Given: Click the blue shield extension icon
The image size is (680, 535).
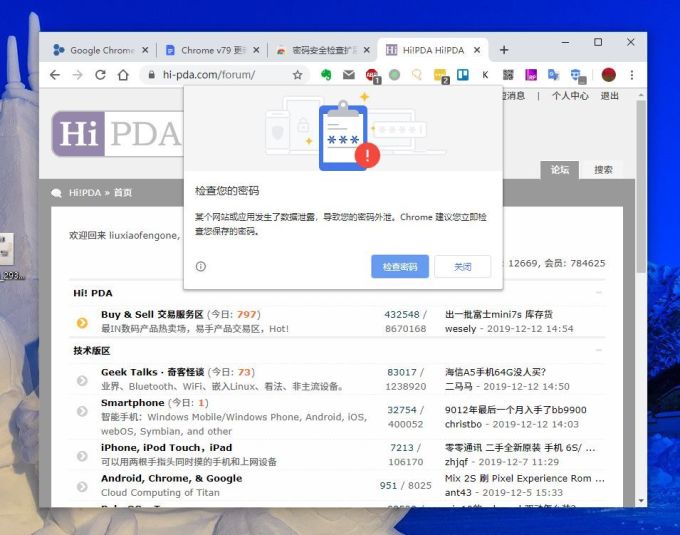Looking at the screenshot, I should point(577,75).
